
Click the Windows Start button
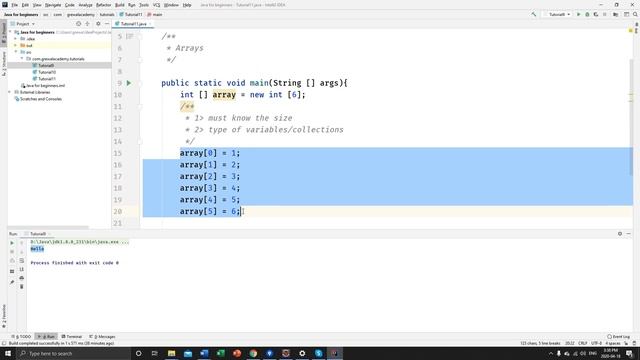8,353
